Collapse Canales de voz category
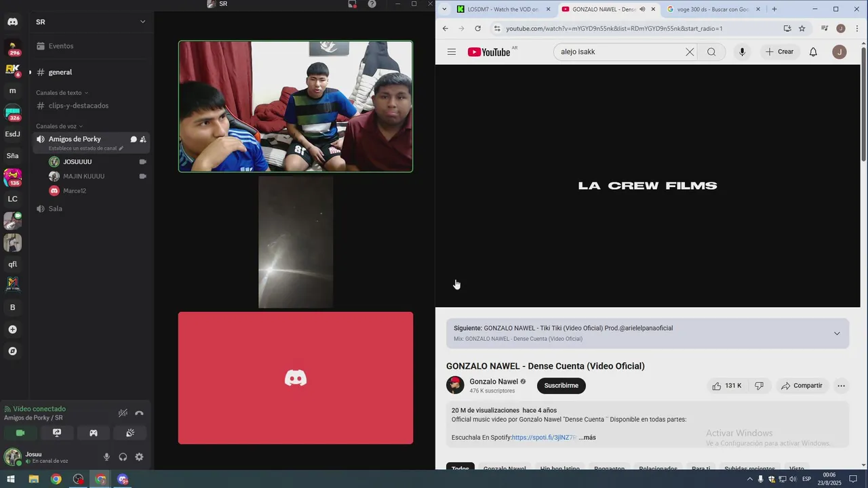 click(59, 126)
